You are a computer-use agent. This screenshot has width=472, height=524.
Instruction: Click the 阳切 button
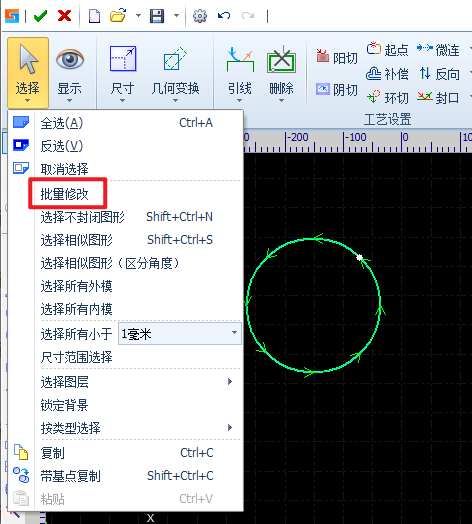337,57
